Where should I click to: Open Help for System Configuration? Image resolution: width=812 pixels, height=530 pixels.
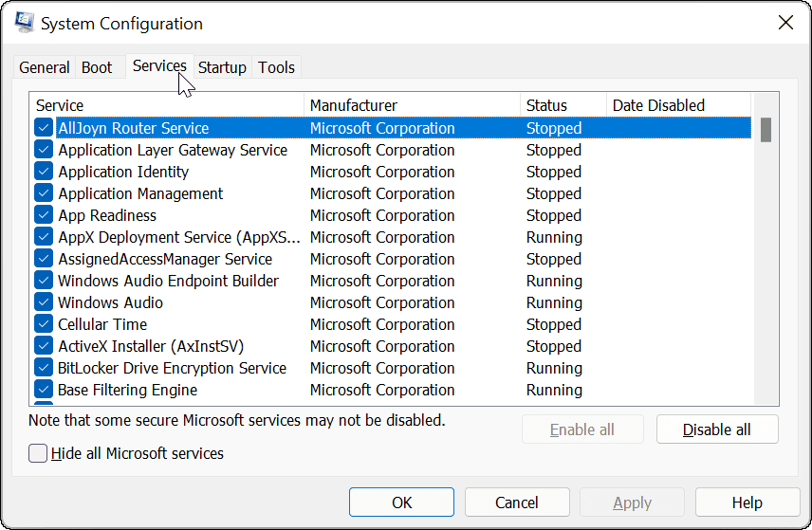(747, 503)
